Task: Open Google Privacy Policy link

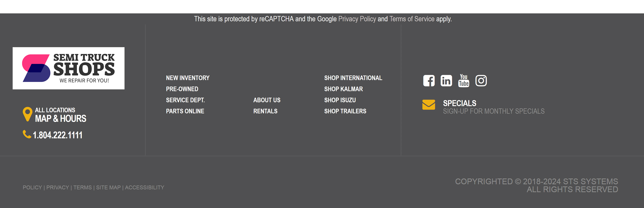Action: 357,19
